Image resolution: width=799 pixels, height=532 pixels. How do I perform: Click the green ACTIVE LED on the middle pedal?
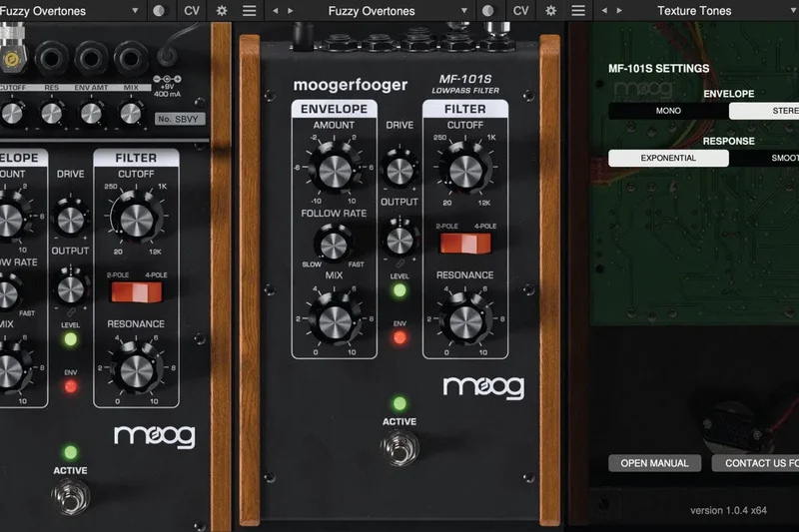point(400,403)
